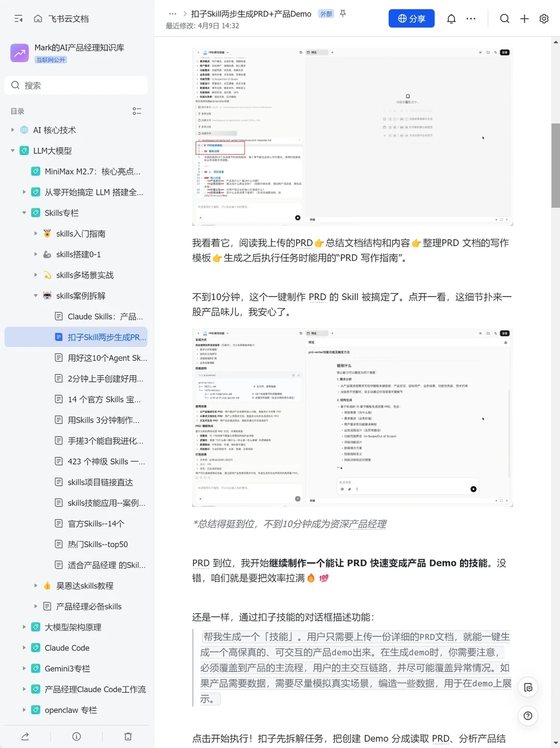Click the icon beside openclaw 专栏
Image resolution: width=560 pixels, height=748 pixels.
[x=36, y=710]
